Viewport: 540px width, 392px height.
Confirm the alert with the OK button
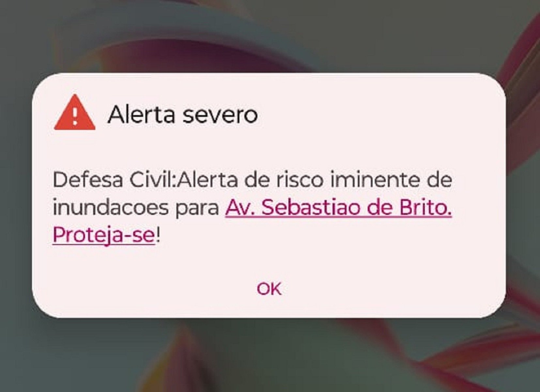point(269,289)
